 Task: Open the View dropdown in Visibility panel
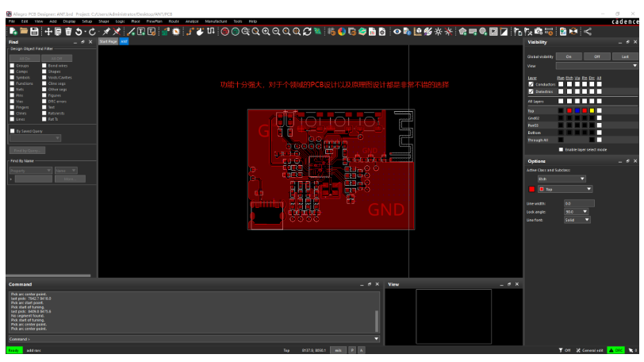coord(596,66)
